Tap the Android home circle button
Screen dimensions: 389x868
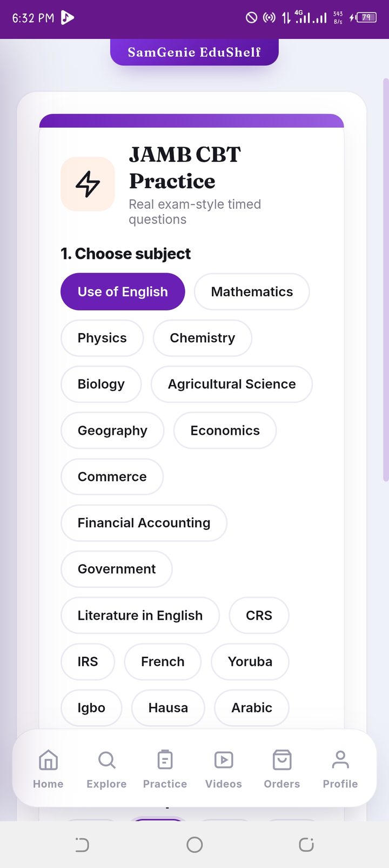pos(194,844)
